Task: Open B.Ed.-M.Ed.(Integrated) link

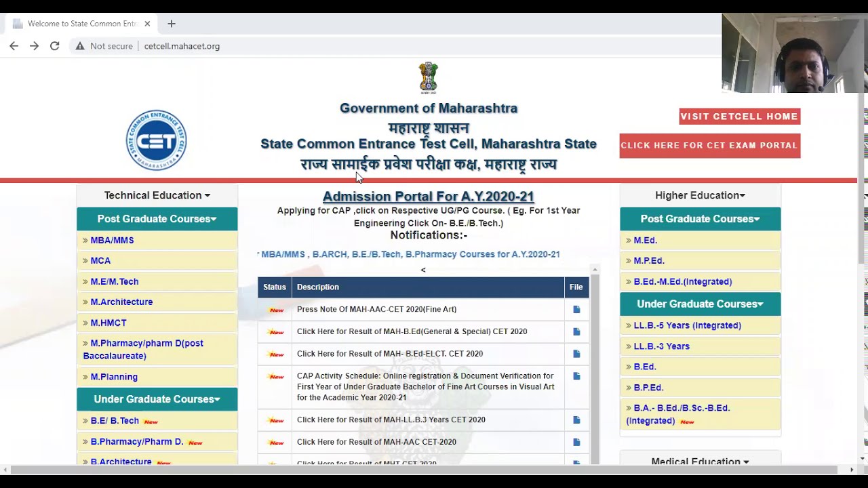Action: (683, 282)
